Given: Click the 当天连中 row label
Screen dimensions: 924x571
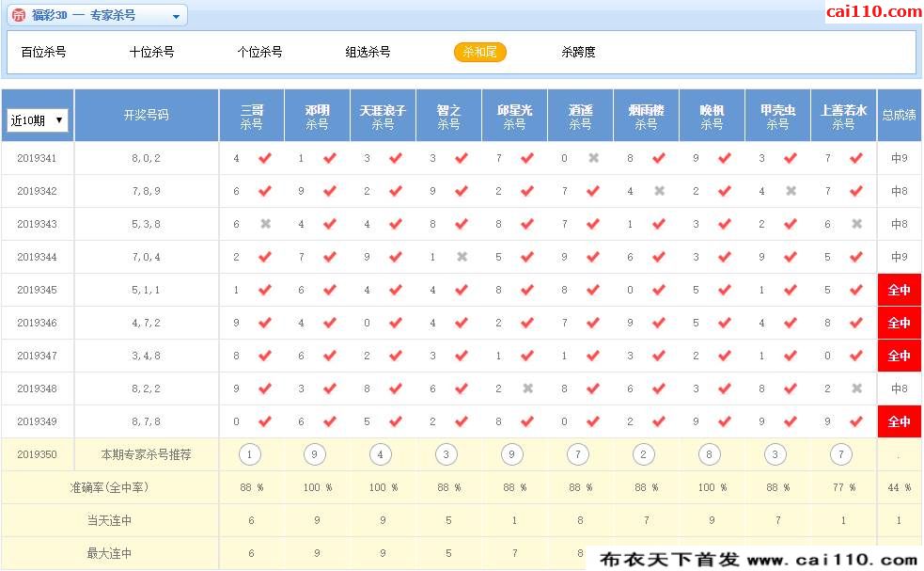Looking at the screenshot, I should (x=110, y=520).
